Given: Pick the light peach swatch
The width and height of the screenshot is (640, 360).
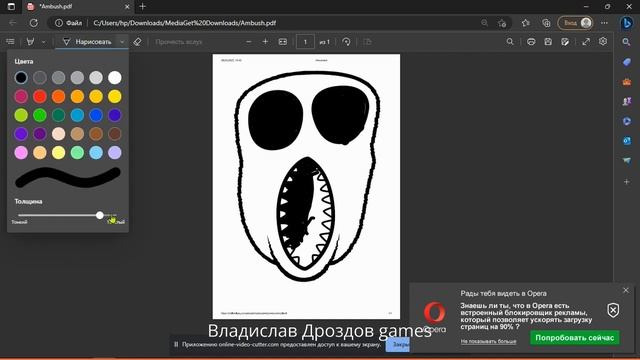Looking at the screenshot, I should point(58,134).
